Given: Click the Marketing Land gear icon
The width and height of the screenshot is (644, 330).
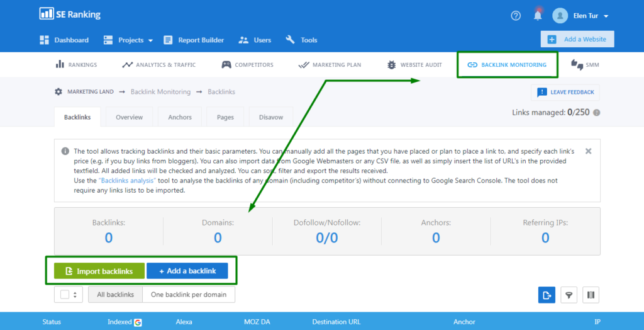Looking at the screenshot, I should coord(58,92).
